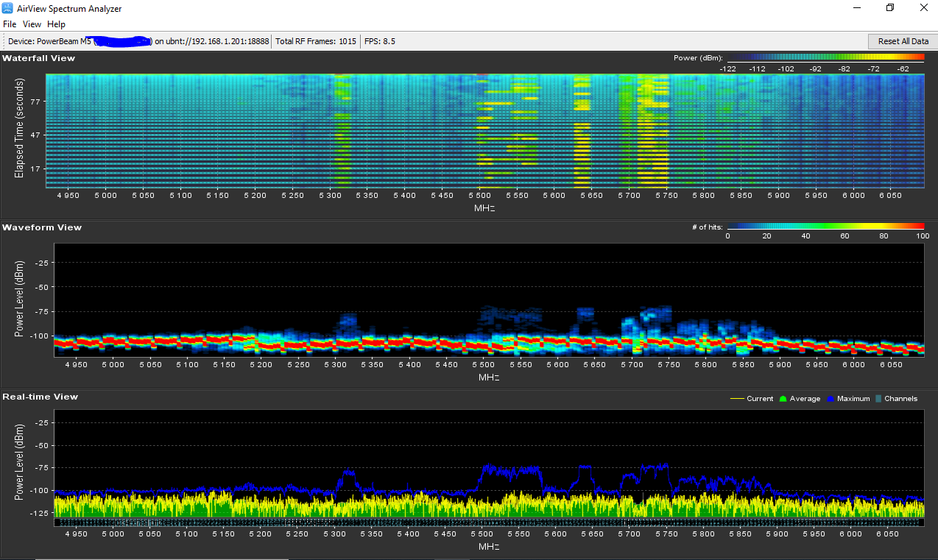Click the blue Maximum legend dot
This screenshot has width=938, height=560.
pos(831,399)
